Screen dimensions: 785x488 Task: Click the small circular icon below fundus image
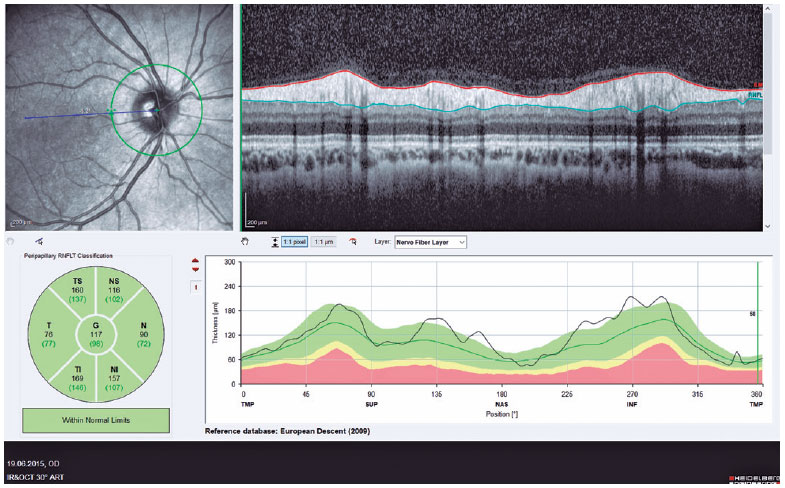coord(10,242)
